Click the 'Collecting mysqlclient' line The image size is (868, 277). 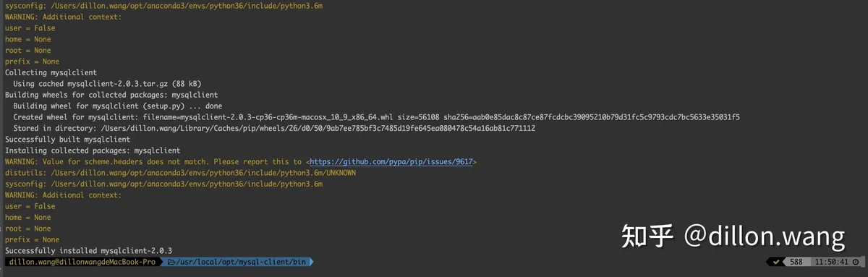click(x=51, y=73)
